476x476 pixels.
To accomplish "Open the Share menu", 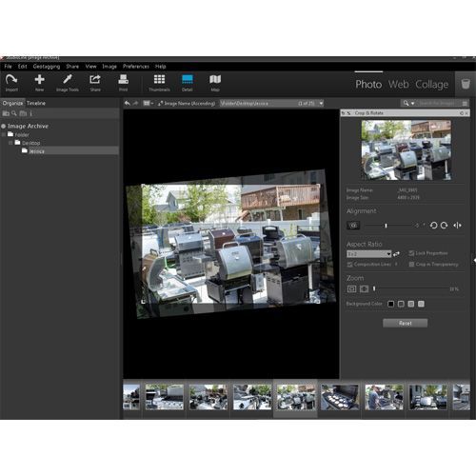I will click(72, 67).
